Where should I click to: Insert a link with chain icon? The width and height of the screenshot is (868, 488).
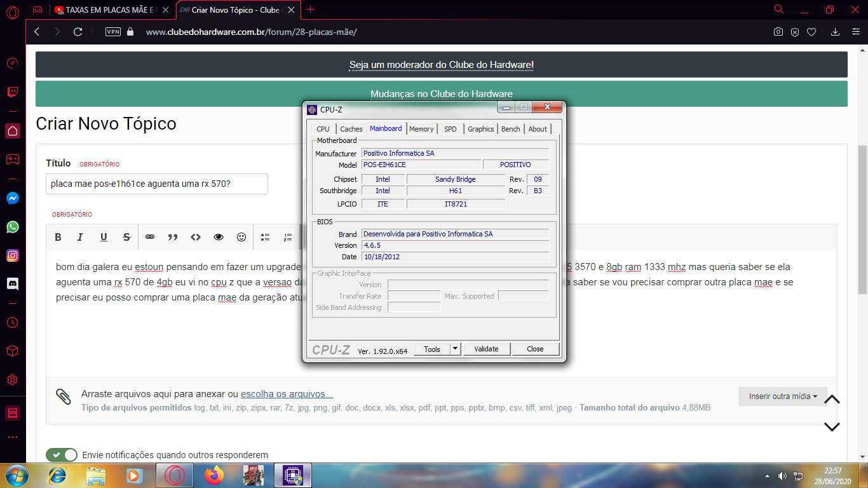(150, 237)
